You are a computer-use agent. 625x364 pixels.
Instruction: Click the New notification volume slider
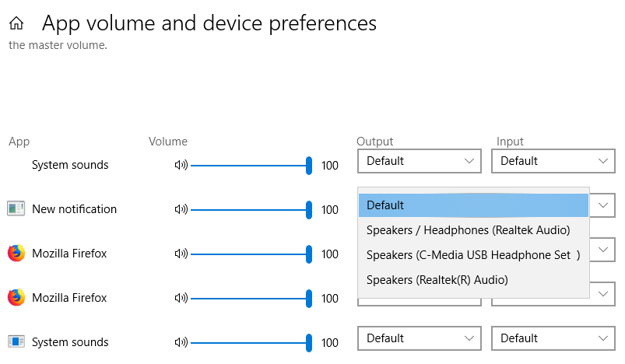(249, 209)
